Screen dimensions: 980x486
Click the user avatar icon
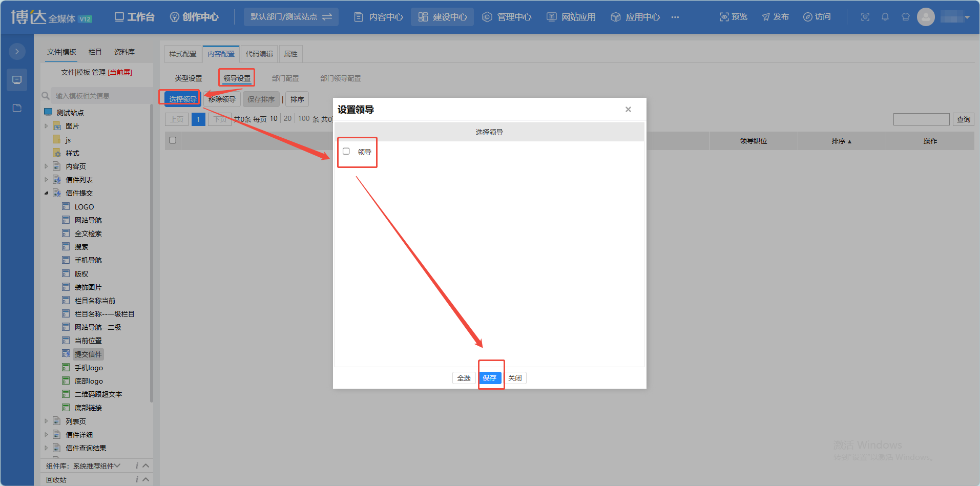point(926,17)
